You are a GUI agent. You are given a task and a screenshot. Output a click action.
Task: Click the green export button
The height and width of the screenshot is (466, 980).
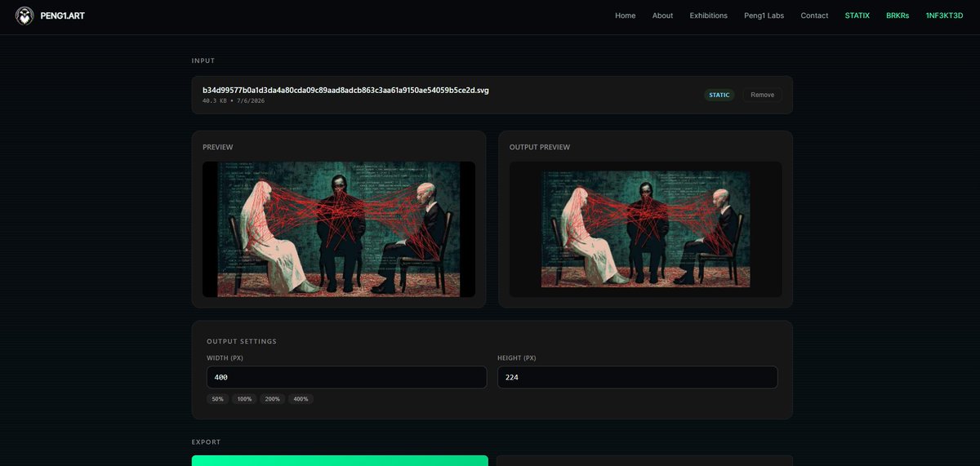point(340,461)
